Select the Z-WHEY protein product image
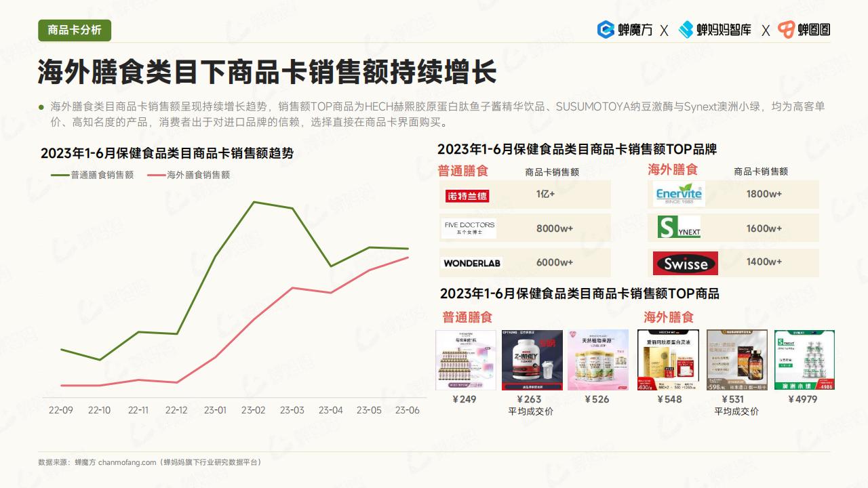Viewport: 868px width, 488px height. pyautogui.click(x=532, y=360)
